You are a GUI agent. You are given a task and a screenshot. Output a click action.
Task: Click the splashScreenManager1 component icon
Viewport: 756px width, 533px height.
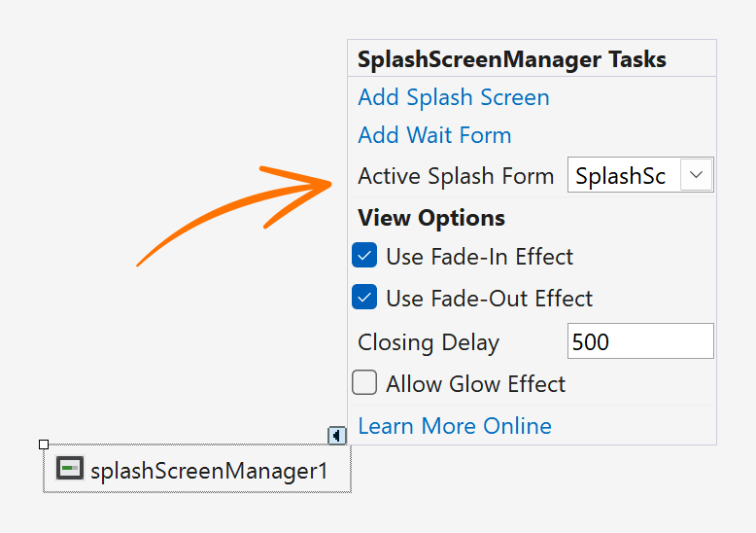pos(69,469)
